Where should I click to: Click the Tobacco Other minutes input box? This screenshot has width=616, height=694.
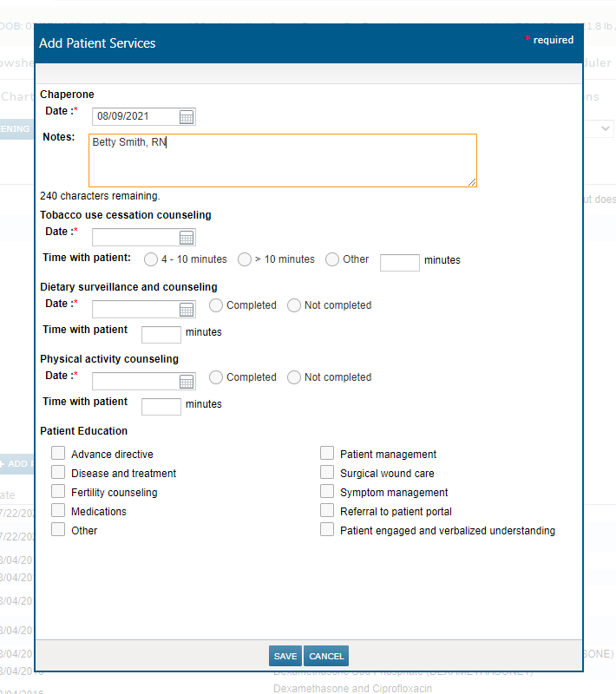400,263
